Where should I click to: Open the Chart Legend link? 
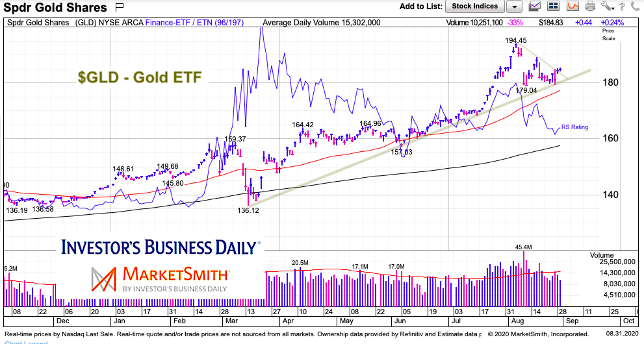point(26,342)
